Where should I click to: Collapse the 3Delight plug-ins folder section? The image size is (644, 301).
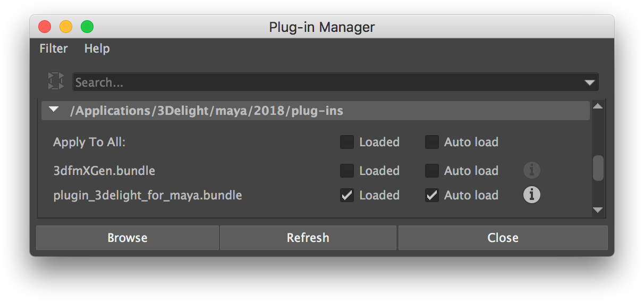click(x=54, y=110)
